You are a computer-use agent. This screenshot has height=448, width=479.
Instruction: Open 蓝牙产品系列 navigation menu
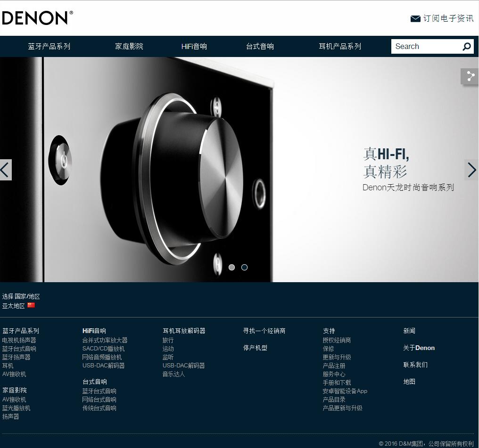pyautogui.click(x=49, y=46)
